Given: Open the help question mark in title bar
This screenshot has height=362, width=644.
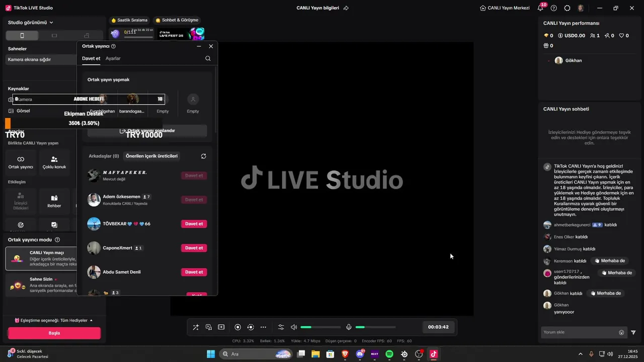Looking at the screenshot, I should pos(554,8).
